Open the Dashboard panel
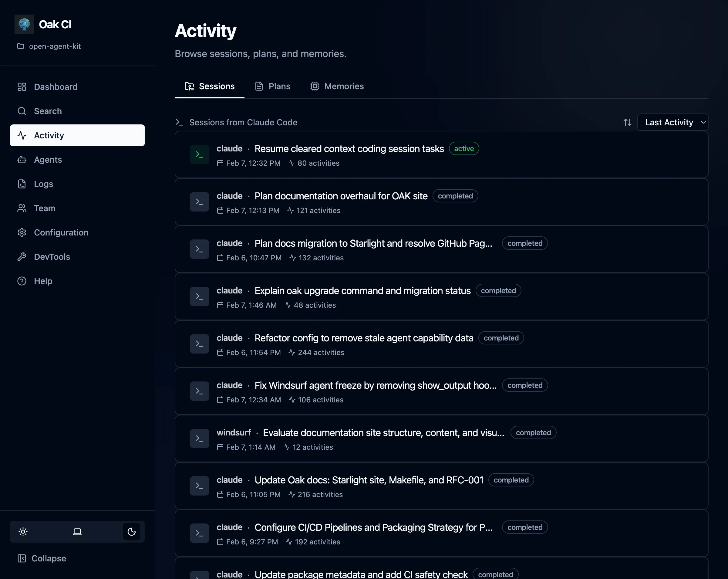The height and width of the screenshot is (579, 728). click(x=56, y=87)
